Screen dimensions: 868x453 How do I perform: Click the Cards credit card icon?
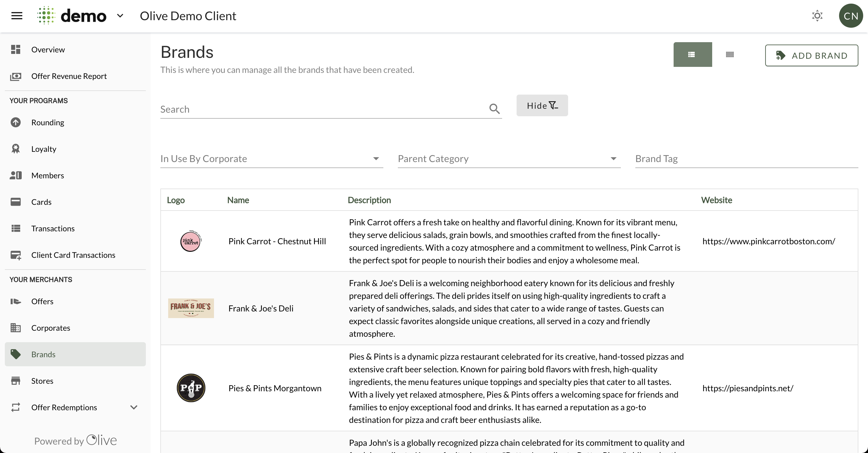click(x=15, y=202)
